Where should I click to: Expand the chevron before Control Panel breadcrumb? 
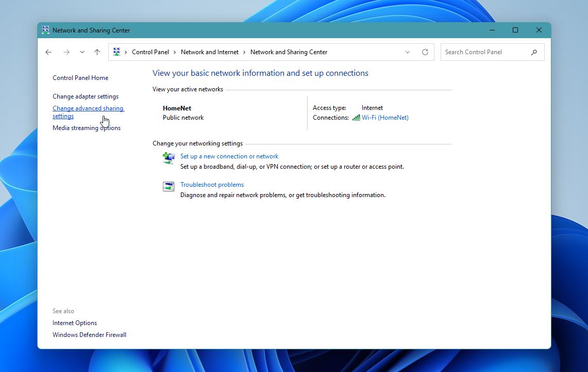[126, 52]
